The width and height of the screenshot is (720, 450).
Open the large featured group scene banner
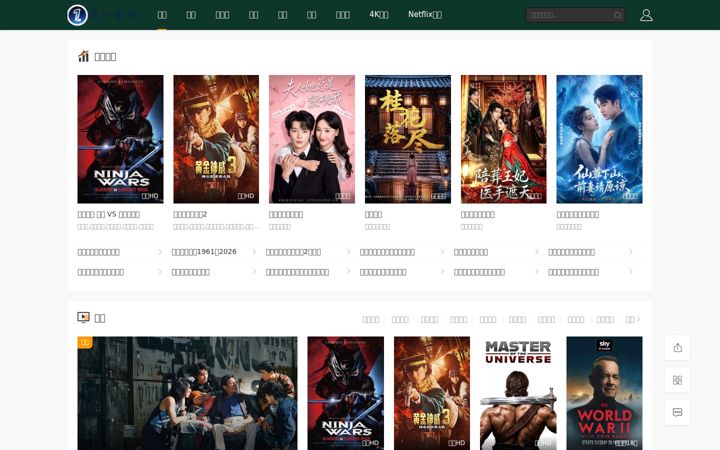click(x=187, y=393)
